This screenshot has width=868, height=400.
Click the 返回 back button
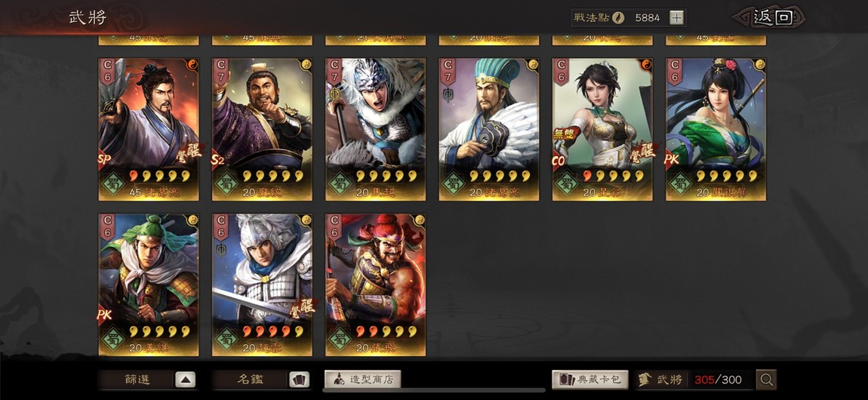pyautogui.click(x=772, y=17)
